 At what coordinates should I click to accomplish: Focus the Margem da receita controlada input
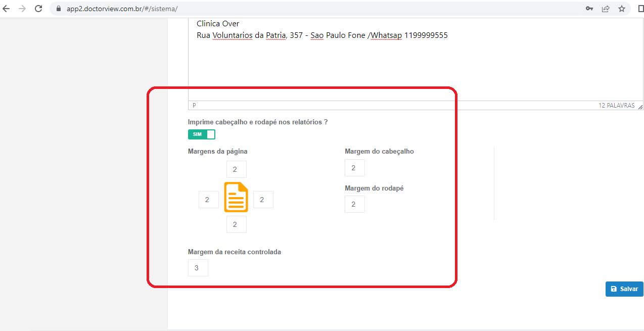pyautogui.click(x=198, y=268)
